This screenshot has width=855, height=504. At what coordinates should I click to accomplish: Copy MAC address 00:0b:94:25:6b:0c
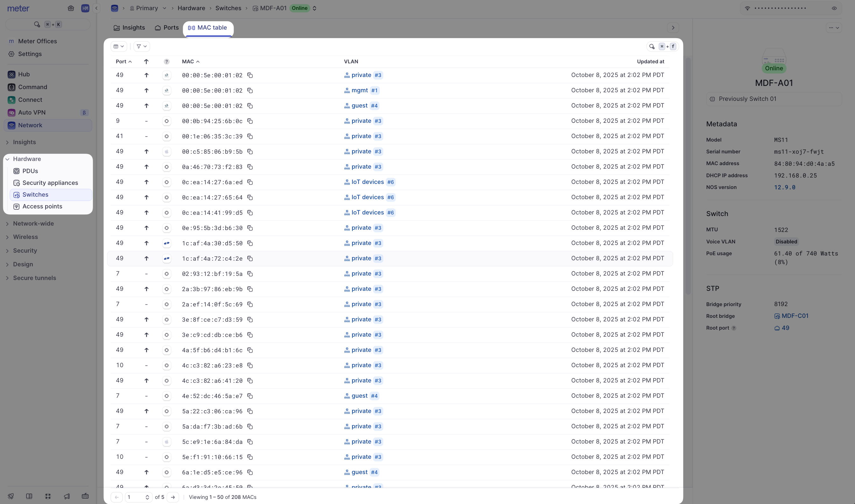point(250,121)
